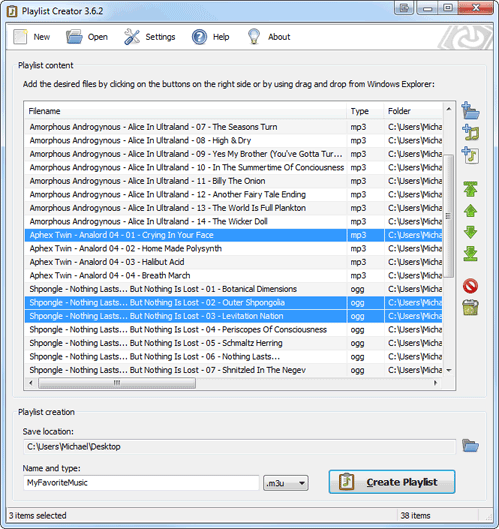
Task: Select 'Aphex Twin - Crying In Your Face'
Action: pyautogui.click(x=233, y=235)
